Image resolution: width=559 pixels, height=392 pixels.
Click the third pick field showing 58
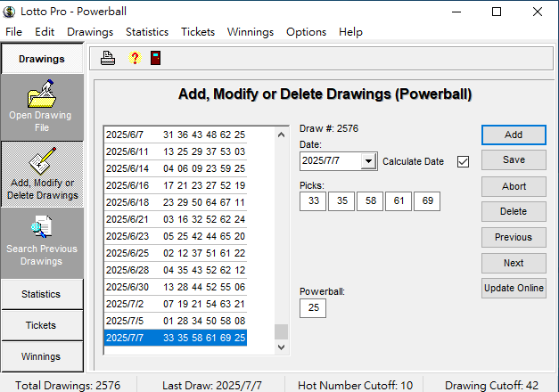click(x=370, y=201)
